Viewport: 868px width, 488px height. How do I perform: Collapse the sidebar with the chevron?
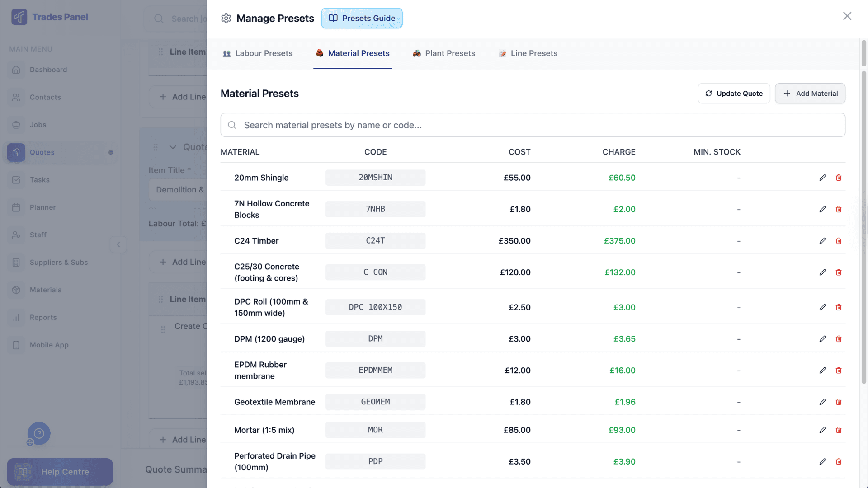[x=118, y=244]
